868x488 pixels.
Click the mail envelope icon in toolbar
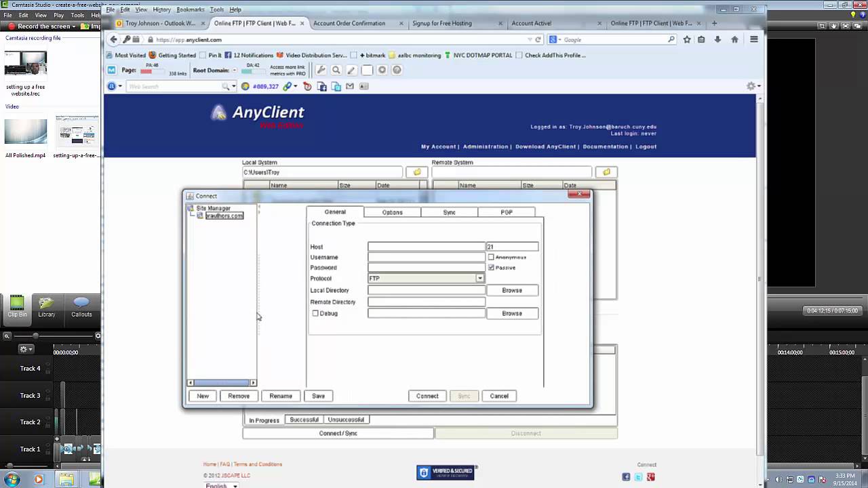click(x=349, y=86)
